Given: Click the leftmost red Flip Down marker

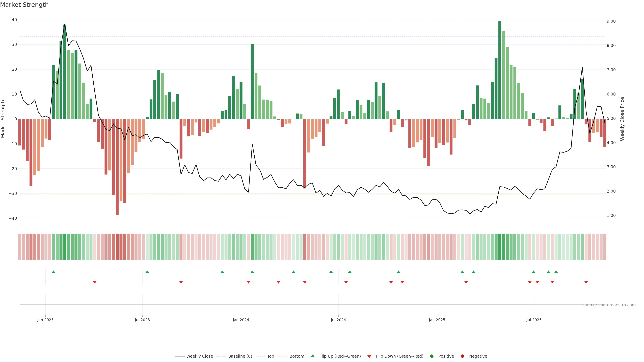Looking at the screenshot, I should click(95, 282).
